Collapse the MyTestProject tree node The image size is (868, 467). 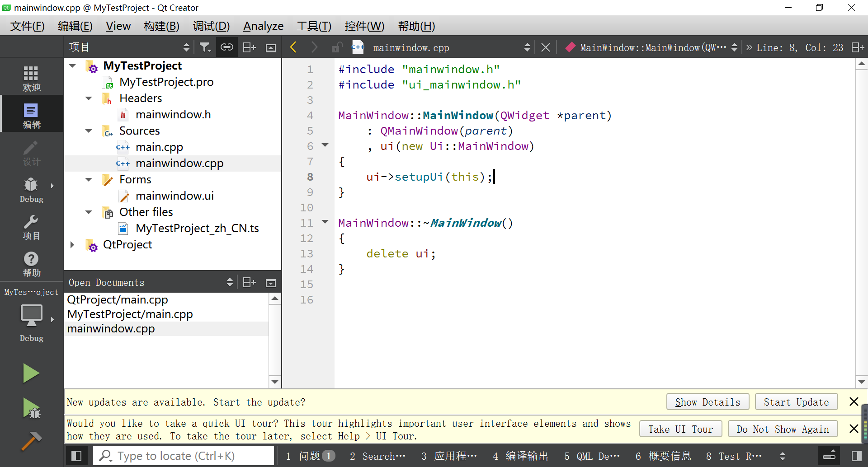coord(72,66)
